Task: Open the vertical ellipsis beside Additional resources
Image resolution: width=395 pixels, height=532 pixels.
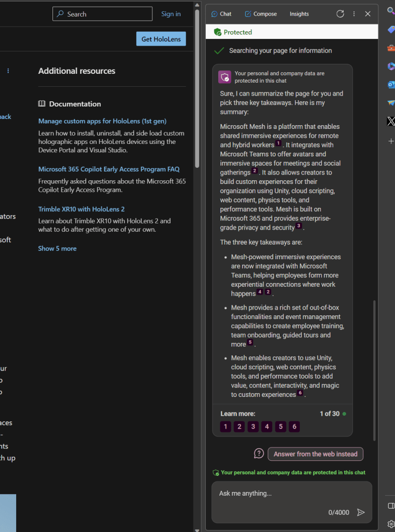Action: tap(8, 71)
